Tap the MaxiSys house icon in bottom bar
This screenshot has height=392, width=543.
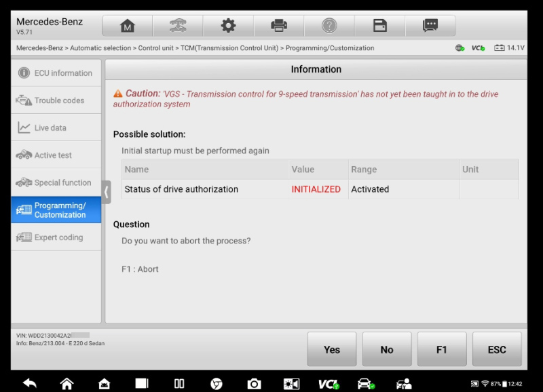105,383
